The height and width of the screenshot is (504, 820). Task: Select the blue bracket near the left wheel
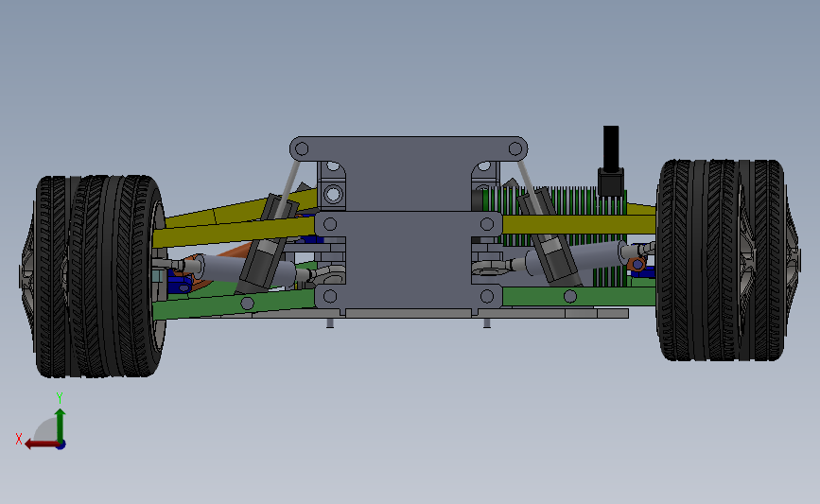[x=181, y=281]
